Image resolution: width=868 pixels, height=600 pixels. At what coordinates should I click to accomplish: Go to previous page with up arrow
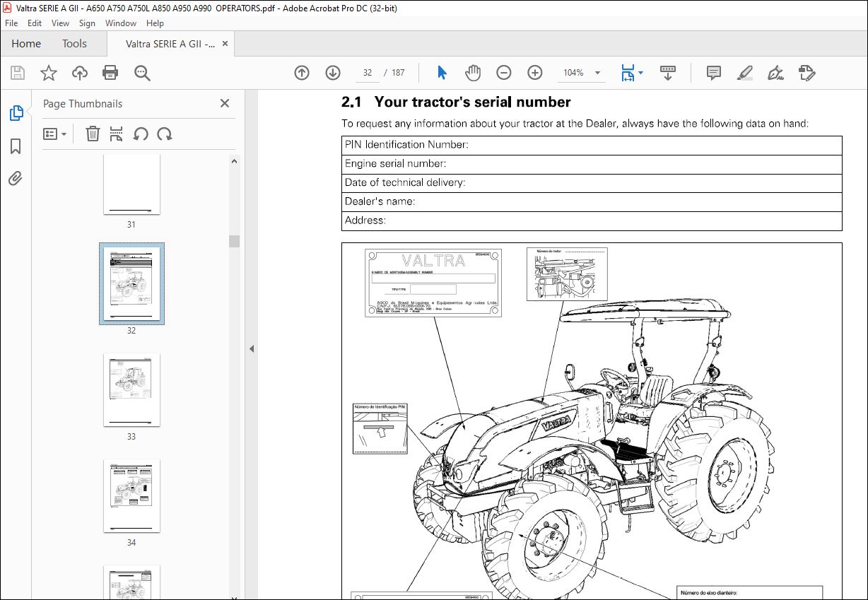[x=302, y=73]
